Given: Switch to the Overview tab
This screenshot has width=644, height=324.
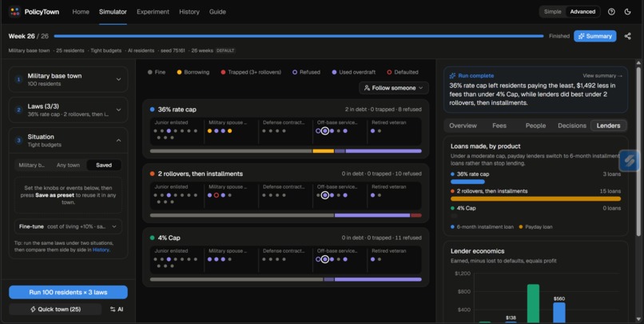Looking at the screenshot, I should [463, 126].
